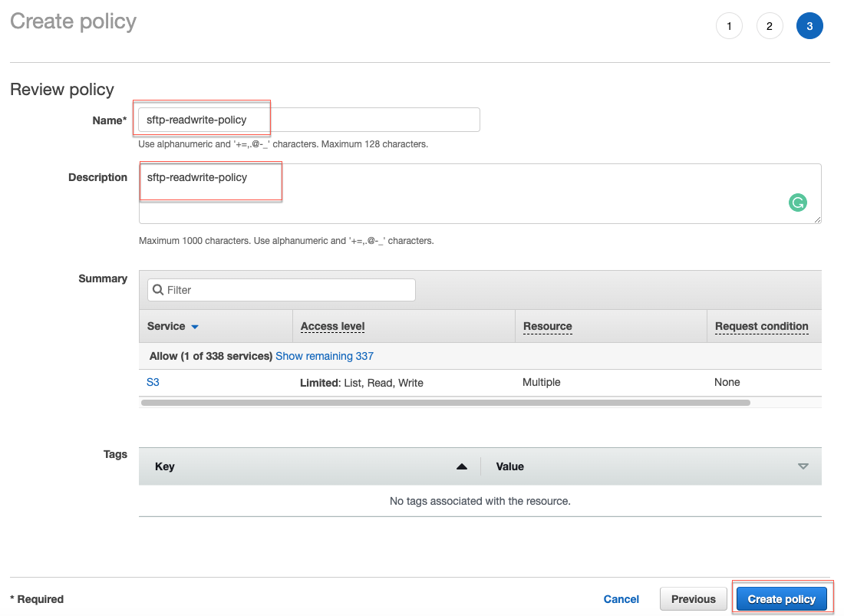
Task: Click the Request condition column header
Action: click(761, 326)
